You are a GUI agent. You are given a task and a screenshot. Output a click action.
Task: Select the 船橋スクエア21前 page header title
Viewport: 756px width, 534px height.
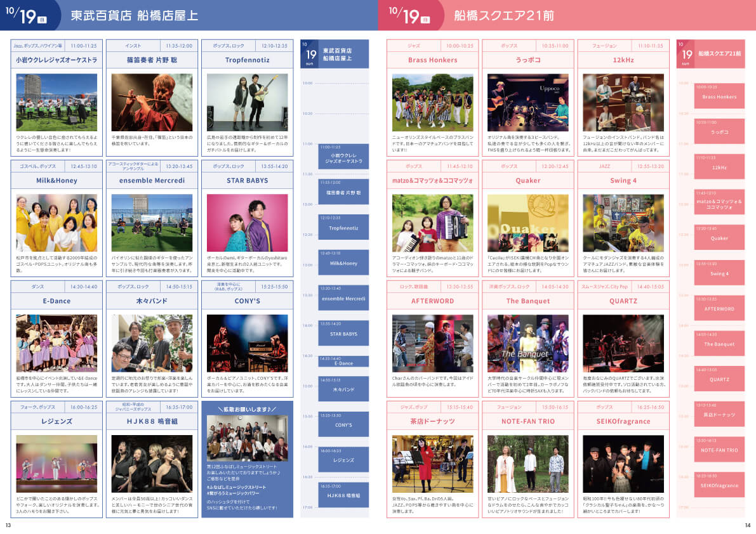503,15
